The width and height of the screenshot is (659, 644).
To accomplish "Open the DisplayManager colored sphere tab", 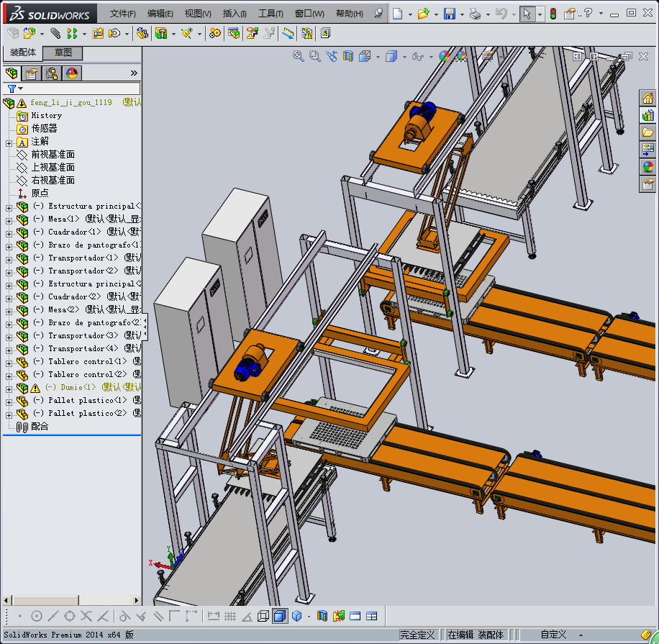I will (x=71, y=73).
